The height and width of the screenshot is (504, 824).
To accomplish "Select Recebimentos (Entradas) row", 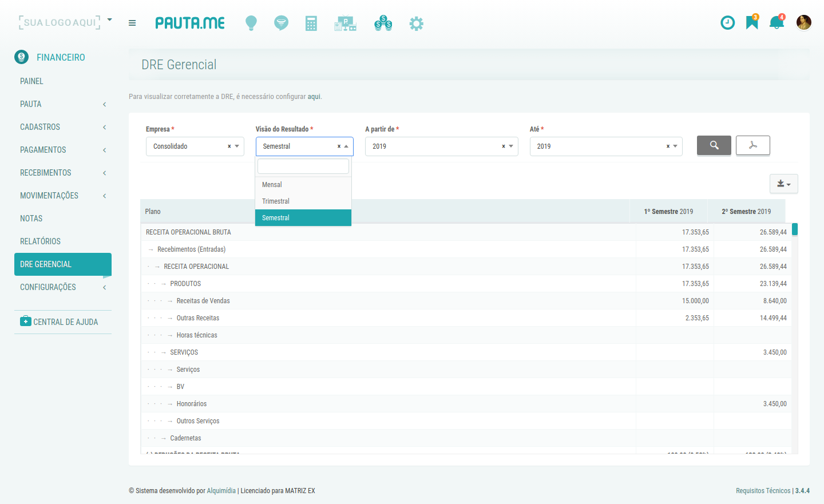I will 466,249.
